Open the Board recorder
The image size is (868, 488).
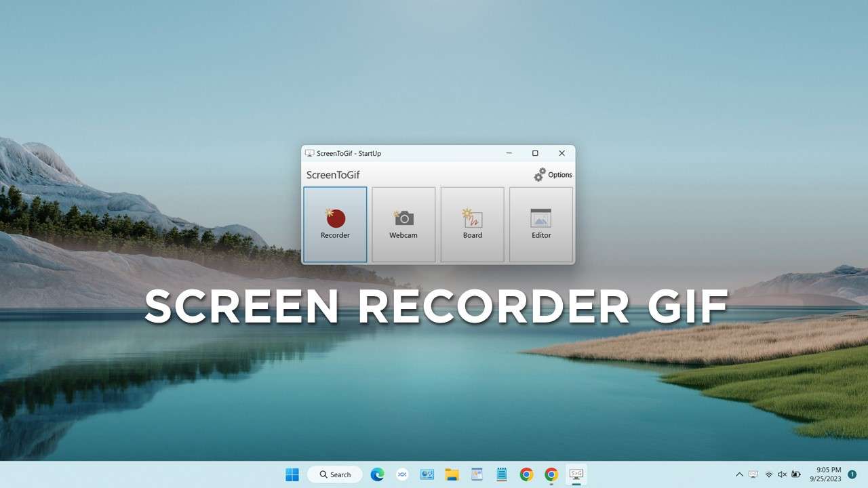point(473,224)
